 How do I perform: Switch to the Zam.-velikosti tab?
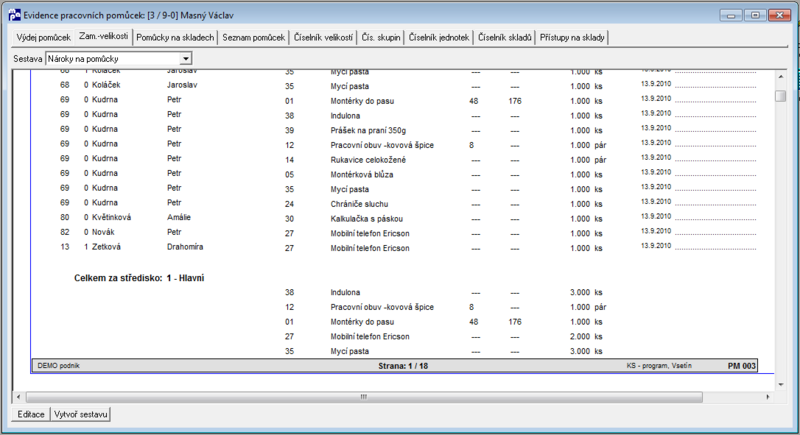[104, 37]
